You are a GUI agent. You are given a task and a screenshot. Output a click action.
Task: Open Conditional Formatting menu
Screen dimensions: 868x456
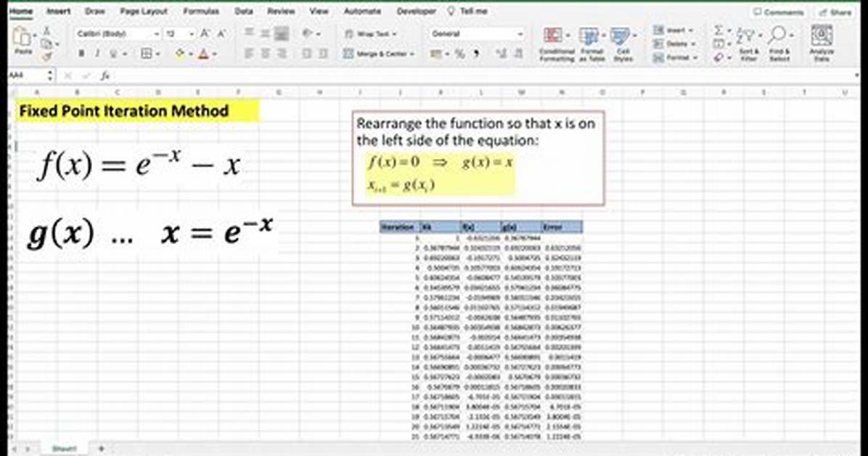point(557,44)
